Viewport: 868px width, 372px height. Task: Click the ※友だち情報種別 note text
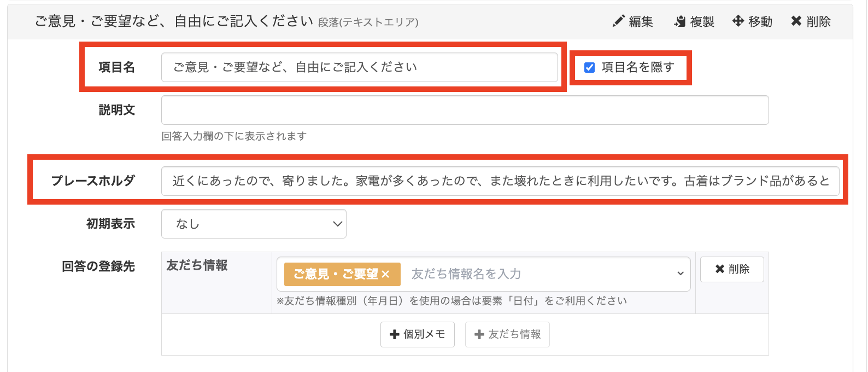point(452,301)
